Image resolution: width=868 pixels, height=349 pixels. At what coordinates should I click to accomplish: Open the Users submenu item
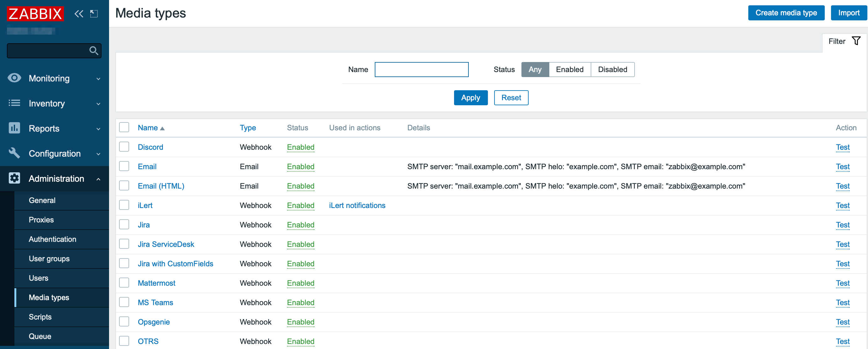coord(39,278)
